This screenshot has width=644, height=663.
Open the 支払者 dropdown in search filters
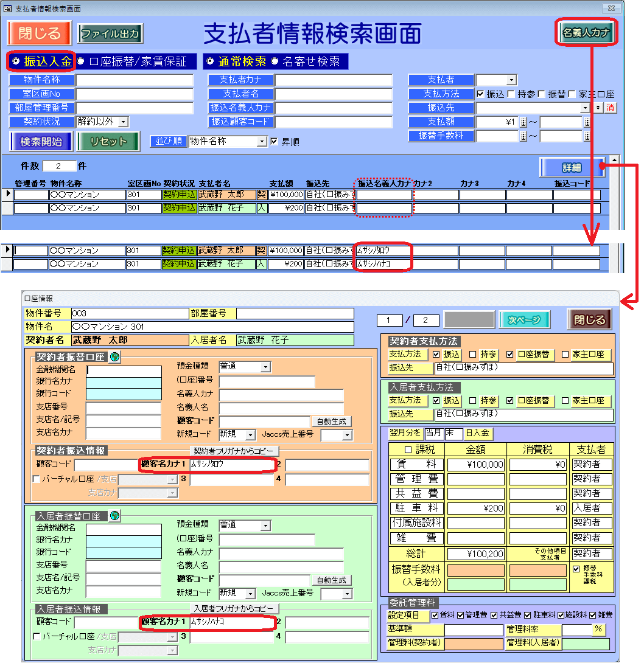point(511,80)
